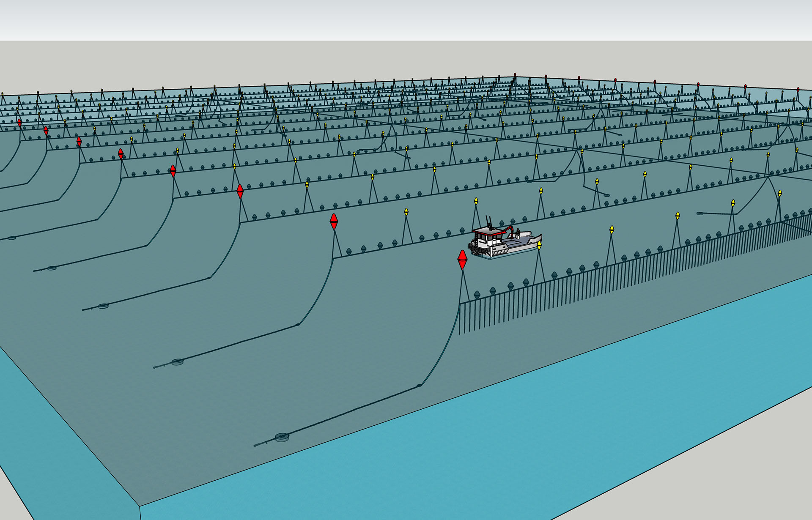Click the red crane arm on the boat
The width and height of the screenshot is (812, 520).
click(508, 229)
